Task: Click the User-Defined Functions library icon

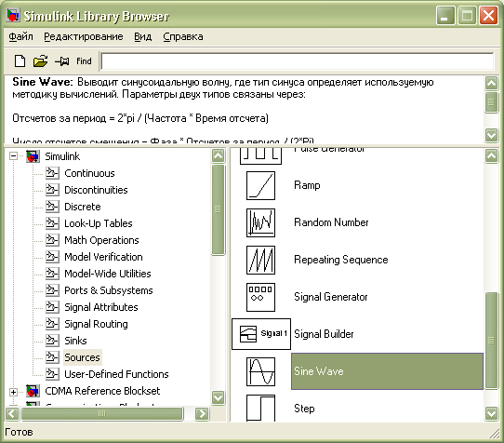Action: coord(52,374)
